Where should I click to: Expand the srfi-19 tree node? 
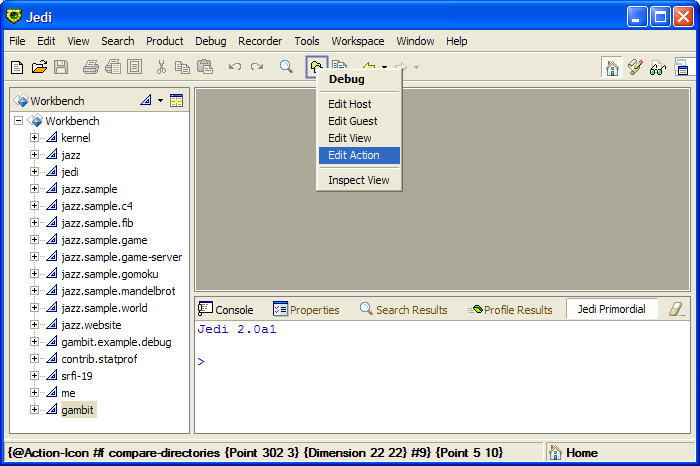point(34,375)
